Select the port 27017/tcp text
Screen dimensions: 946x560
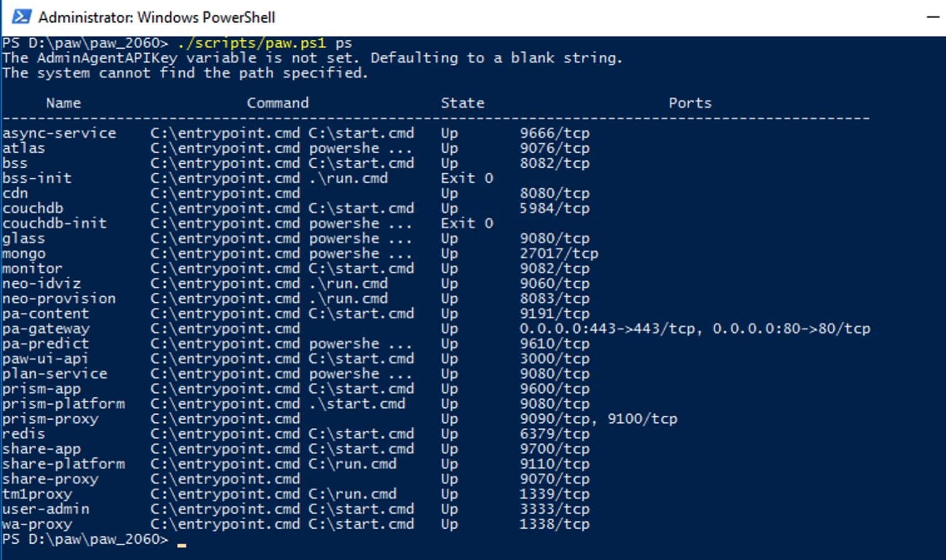click(x=557, y=253)
